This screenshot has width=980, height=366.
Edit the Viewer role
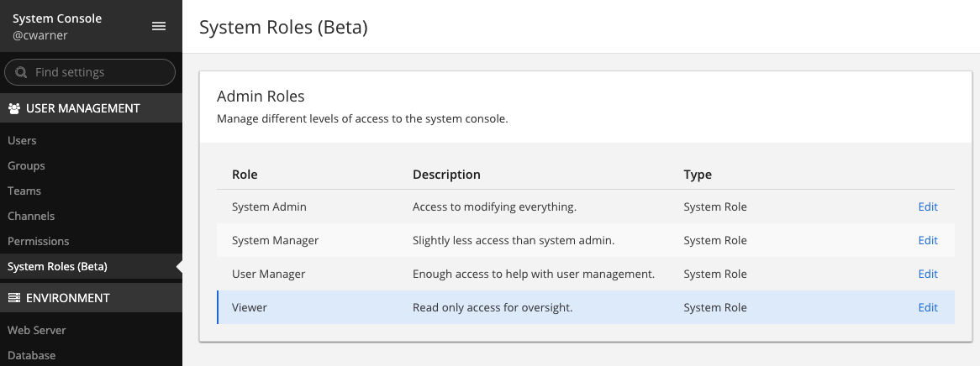pos(927,308)
